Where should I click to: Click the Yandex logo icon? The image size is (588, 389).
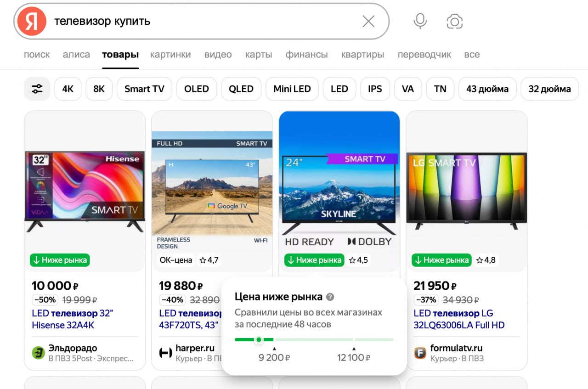pyautogui.click(x=32, y=22)
